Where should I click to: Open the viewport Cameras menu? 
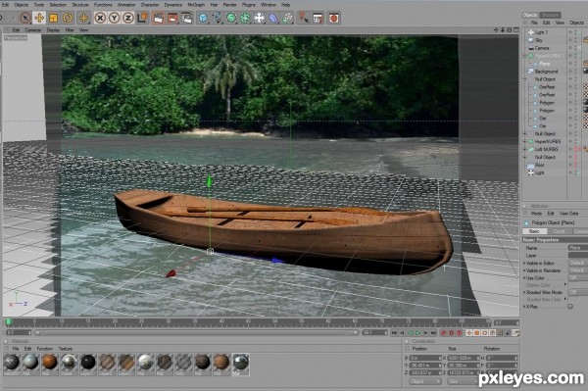click(x=33, y=30)
